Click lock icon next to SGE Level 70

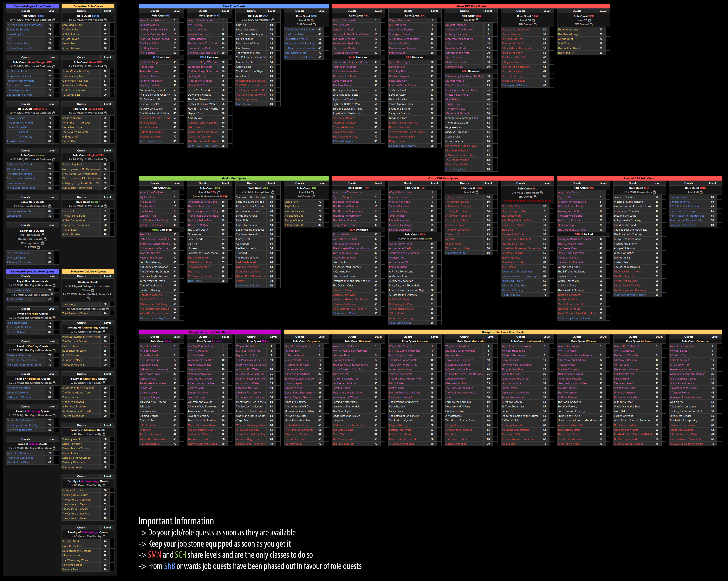pyautogui.click(x=312, y=192)
